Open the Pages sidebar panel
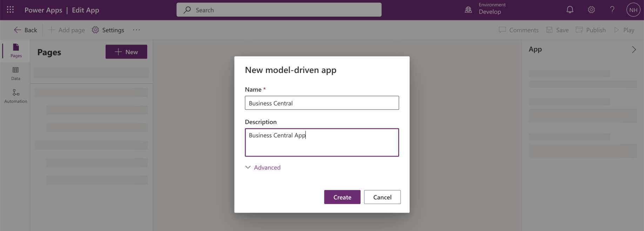This screenshot has height=231, width=644. [x=16, y=51]
